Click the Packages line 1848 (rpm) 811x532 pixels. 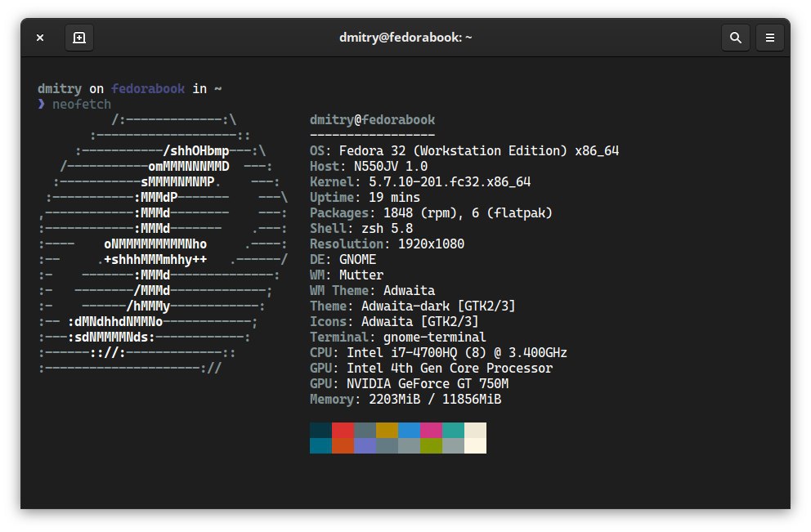click(x=432, y=213)
